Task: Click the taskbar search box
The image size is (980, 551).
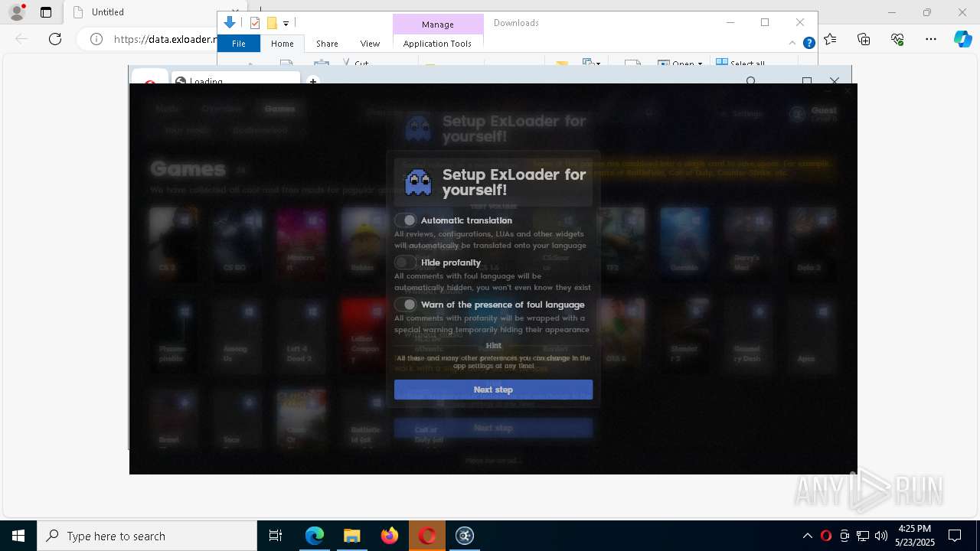Action: click(x=147, y=536)
